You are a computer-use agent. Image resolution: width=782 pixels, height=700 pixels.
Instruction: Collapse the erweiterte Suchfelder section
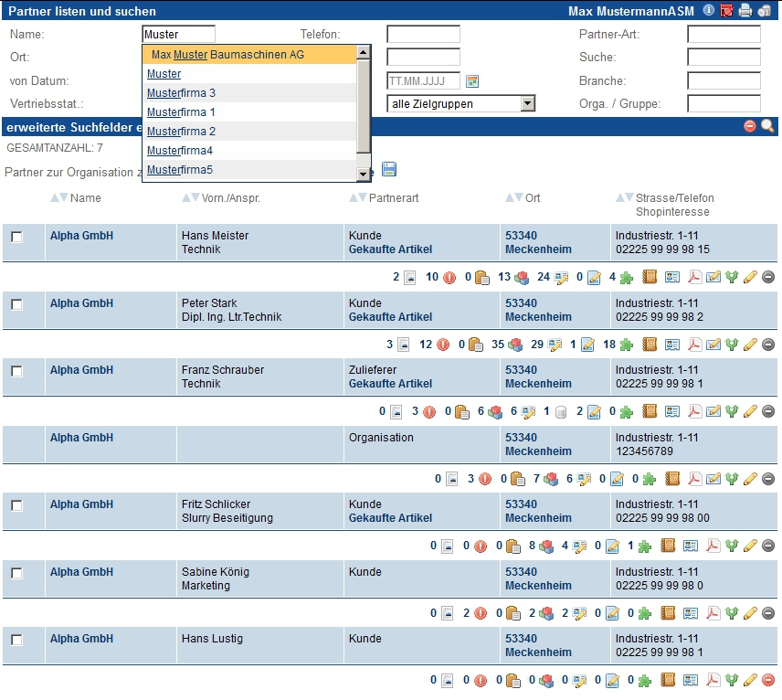pyautogui.click(x=752, y=126)
